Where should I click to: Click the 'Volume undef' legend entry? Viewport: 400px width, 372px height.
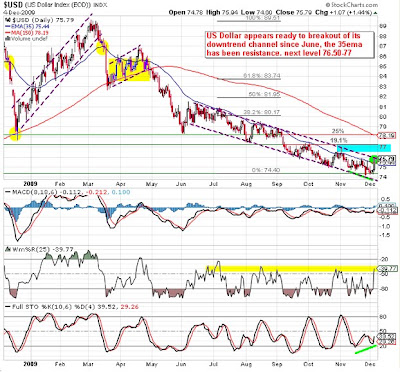click(27, 39)
